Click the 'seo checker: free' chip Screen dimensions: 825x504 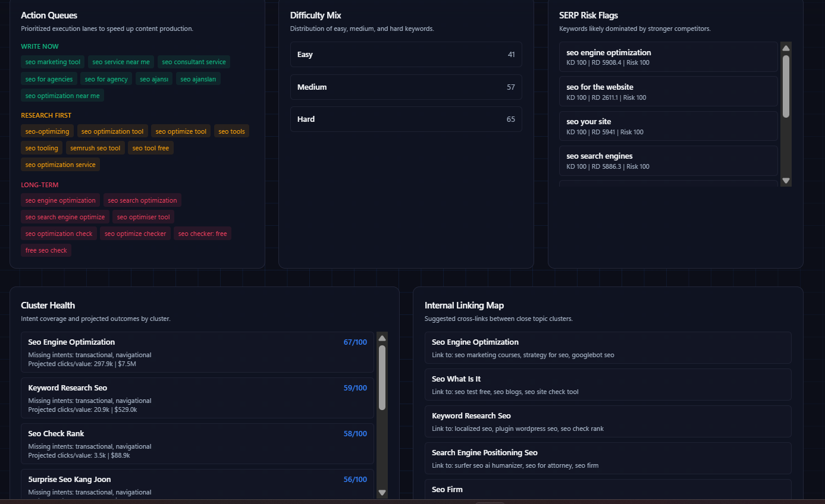(x=202, y=234)
